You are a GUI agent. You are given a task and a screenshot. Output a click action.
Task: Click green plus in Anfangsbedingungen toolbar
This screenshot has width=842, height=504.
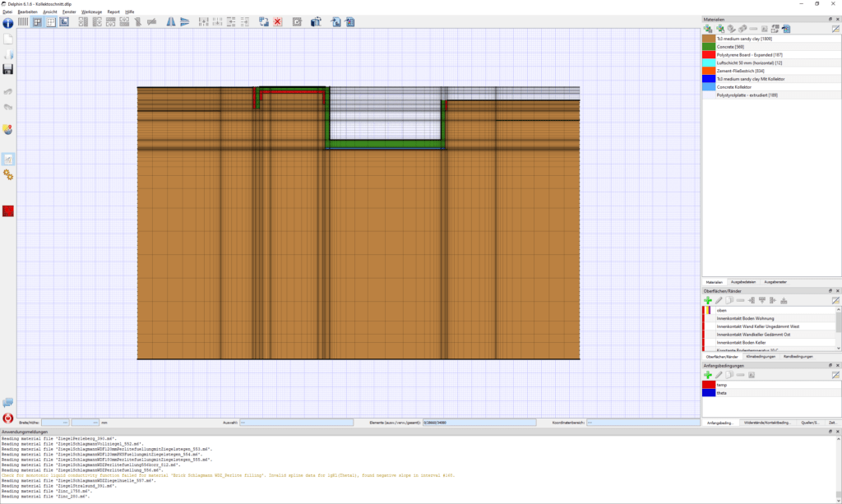[x=708, y=375]
